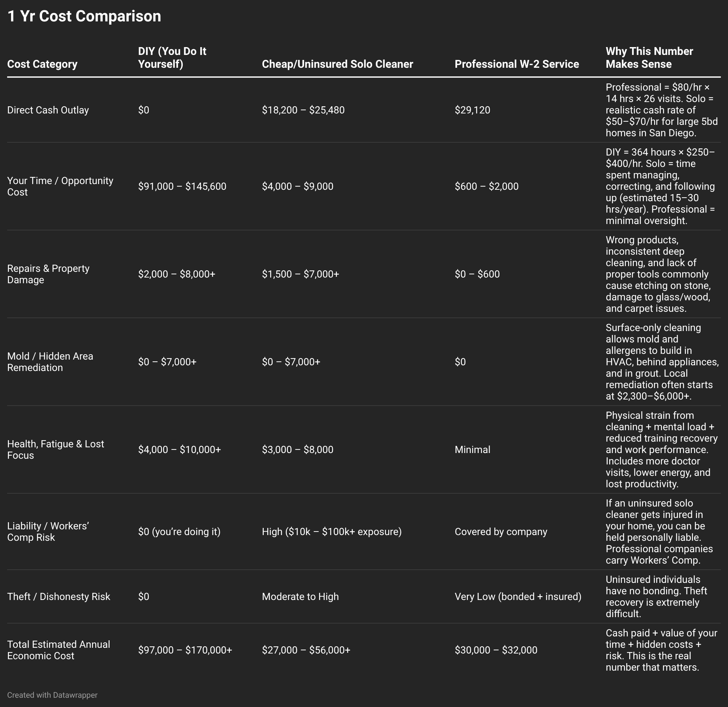Click the $30,000 – $32,000 total cell
This screenshot has height=707, width=728.
tap(496, 650)
